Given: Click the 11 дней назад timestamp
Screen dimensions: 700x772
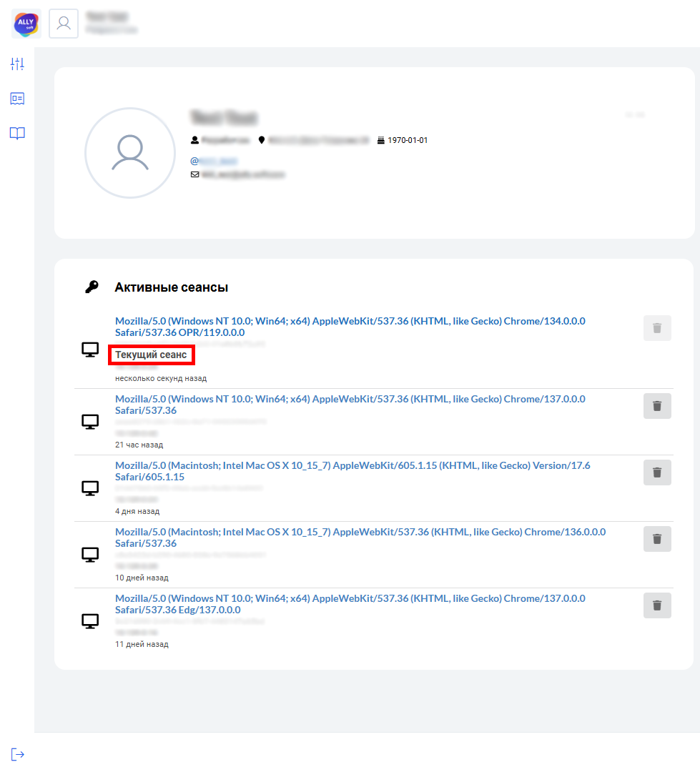Looking at the screenshot, I should coord(142,644).
